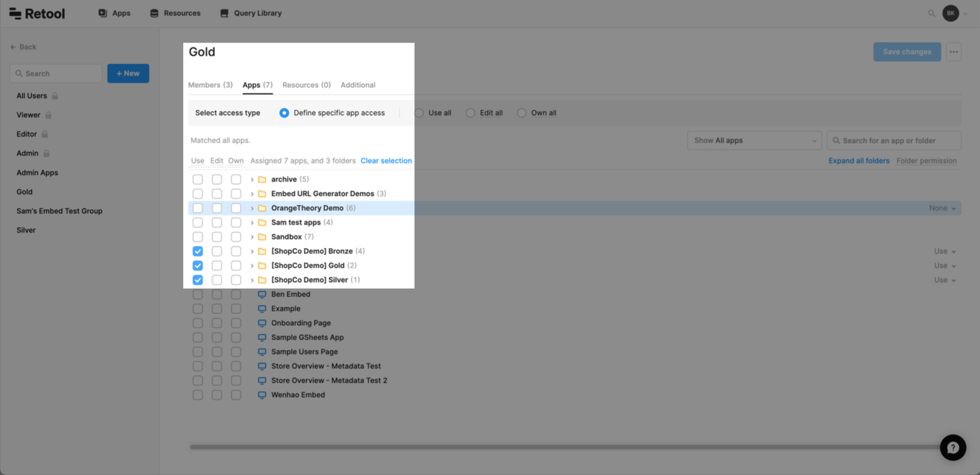
Task: Open the Show All apps dropdown
Action: 754,140
